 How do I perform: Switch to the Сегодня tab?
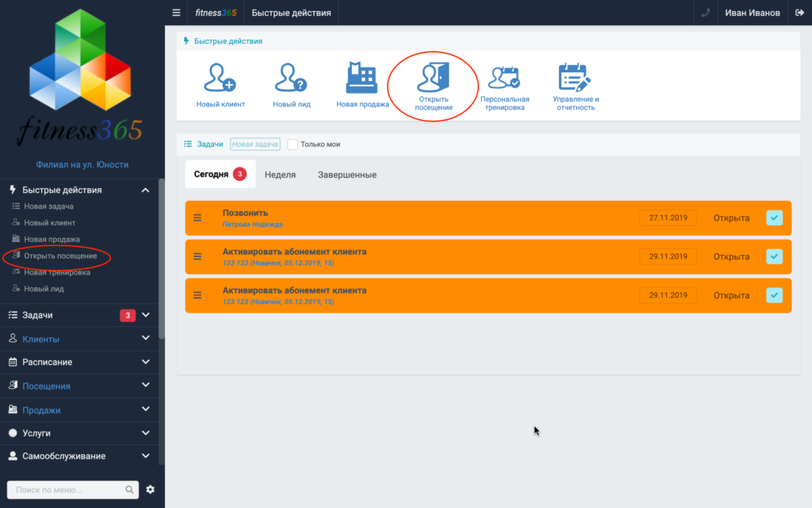pos(220,174)
